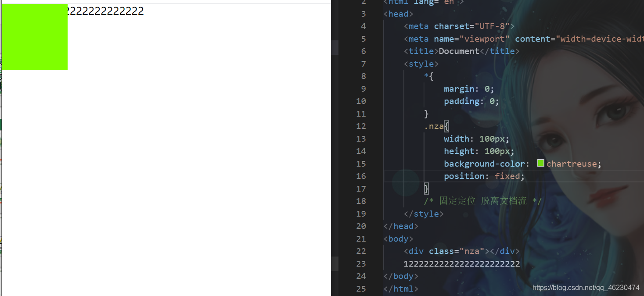Viewport: 644px width, 296px height.
Task: Click the 1222222222222222222222 text in the editor
Action: (462, 264)
